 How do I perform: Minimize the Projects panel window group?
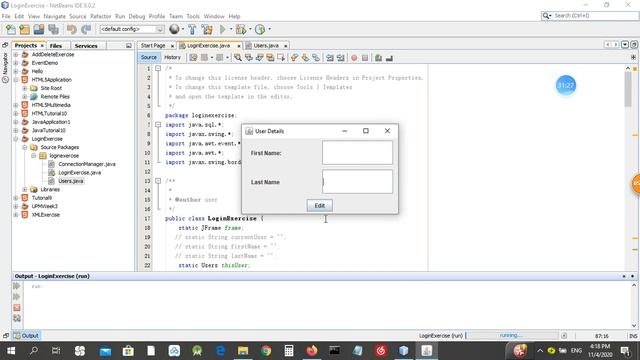[x=129, y=46]
